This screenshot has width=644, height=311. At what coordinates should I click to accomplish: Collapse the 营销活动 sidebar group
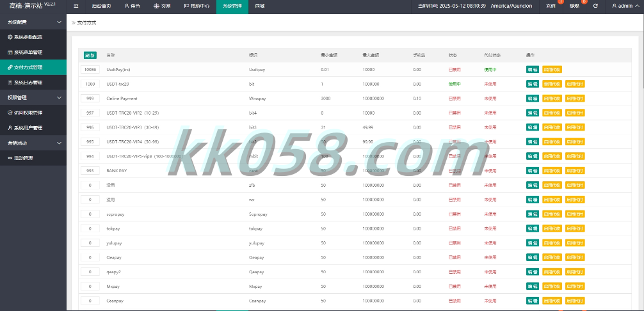coord(33,143)
